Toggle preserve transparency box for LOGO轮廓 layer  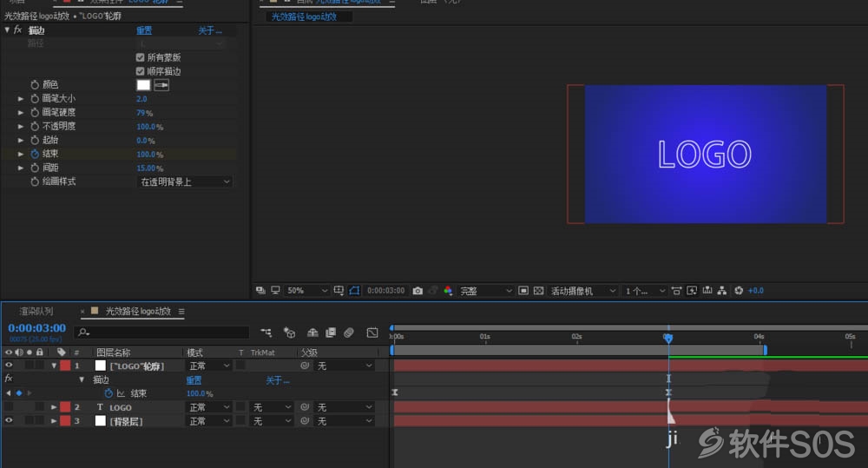tap(240, 365)
